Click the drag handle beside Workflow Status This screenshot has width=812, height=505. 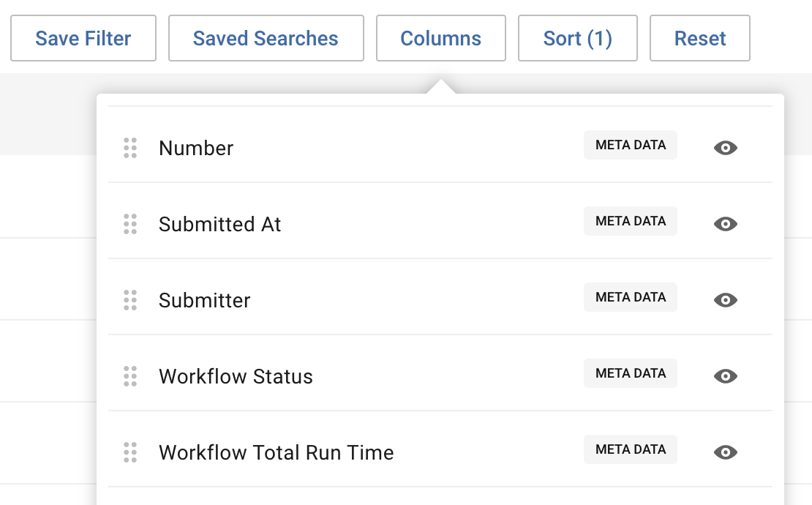[x=130, y=376]
